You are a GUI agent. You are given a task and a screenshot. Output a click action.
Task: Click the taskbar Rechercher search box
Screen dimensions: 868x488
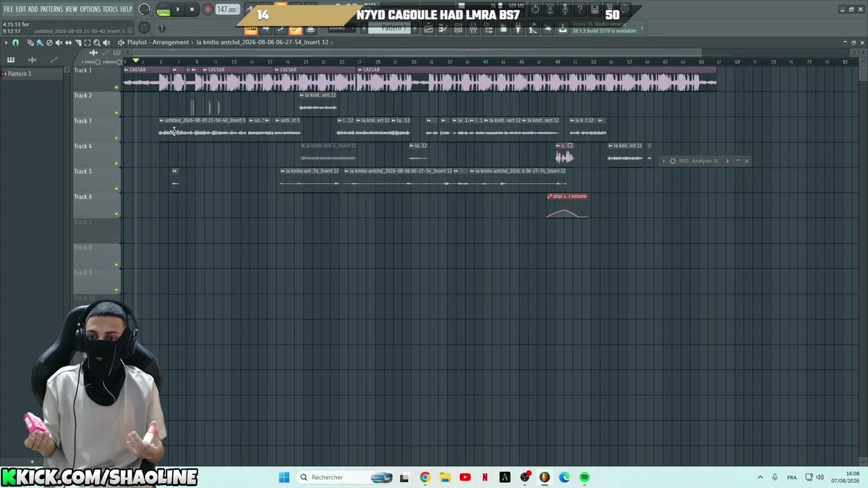click(x=346, y=477)
